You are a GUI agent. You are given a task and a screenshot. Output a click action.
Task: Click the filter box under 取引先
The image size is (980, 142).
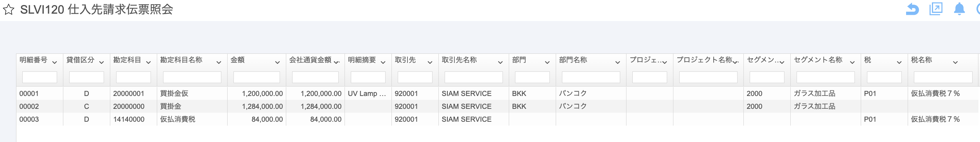[x=415, y=77]
